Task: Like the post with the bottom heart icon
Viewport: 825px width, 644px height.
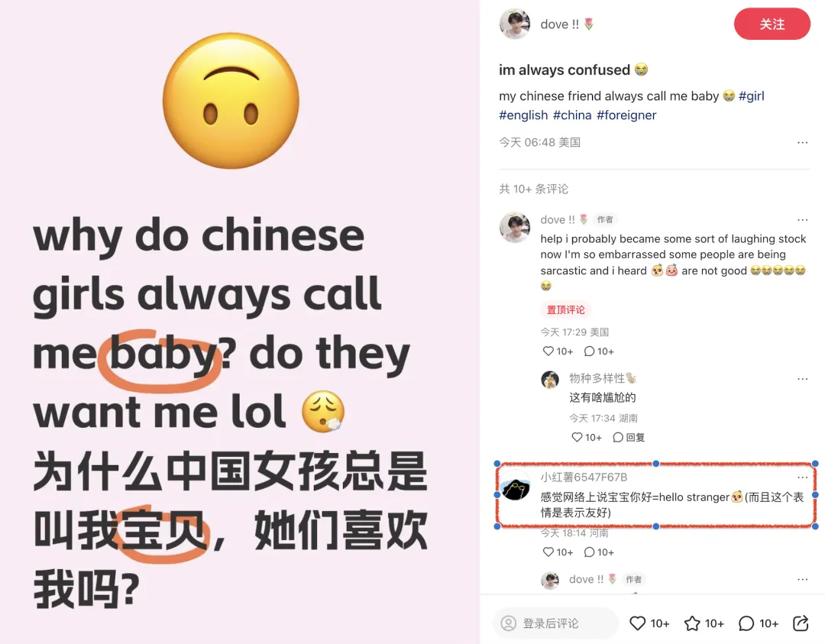Action: [x=637, y=623]
